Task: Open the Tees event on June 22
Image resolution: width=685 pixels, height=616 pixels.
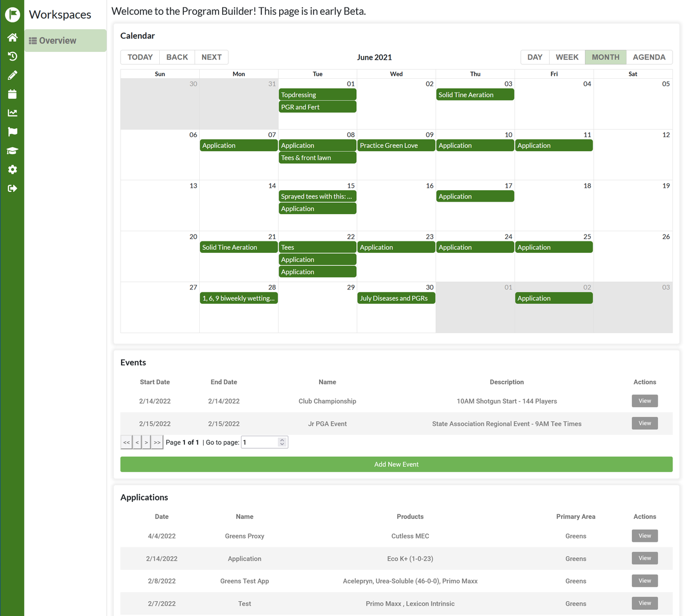Action: click(317, 247)
